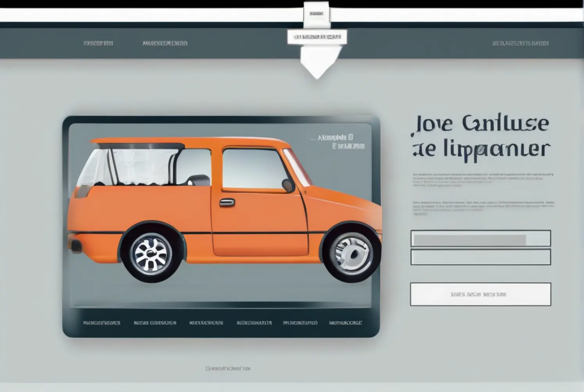
Task: Select the third tab below the car image
Action: 206,323
